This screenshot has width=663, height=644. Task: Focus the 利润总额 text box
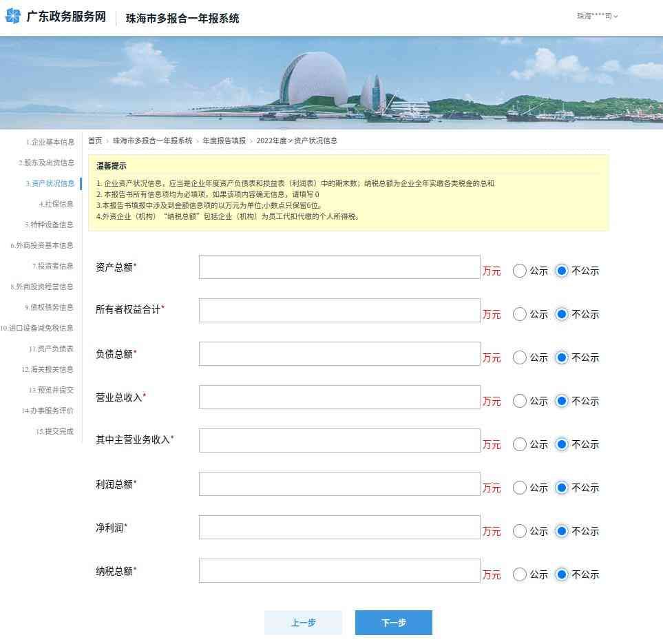click(339, 484)
